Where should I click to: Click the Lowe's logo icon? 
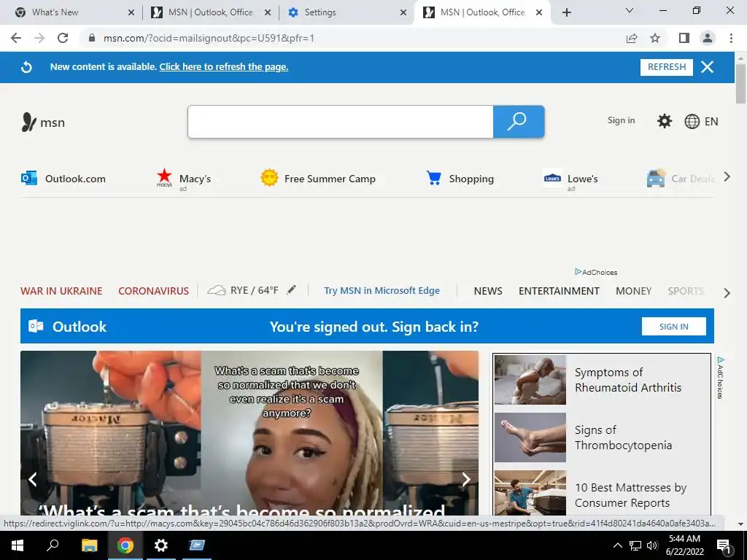tap(552, 178)
